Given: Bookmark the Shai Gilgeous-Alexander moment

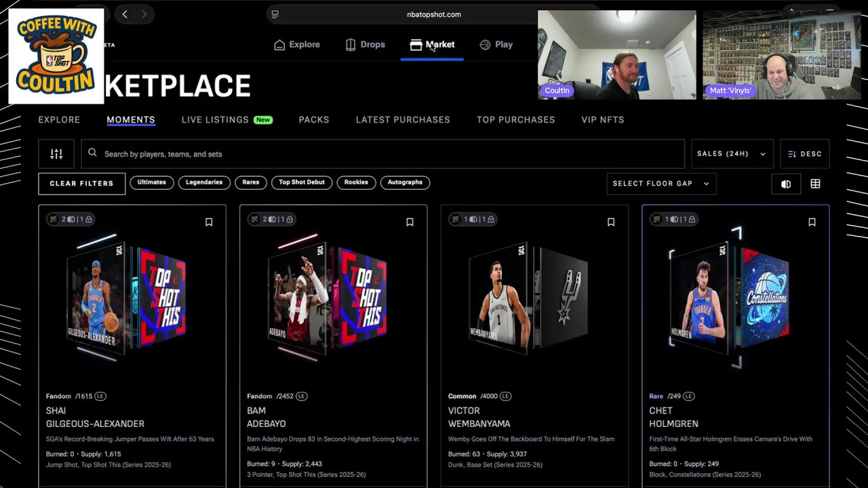Looking at the screenshot, I should coord(209,222).
